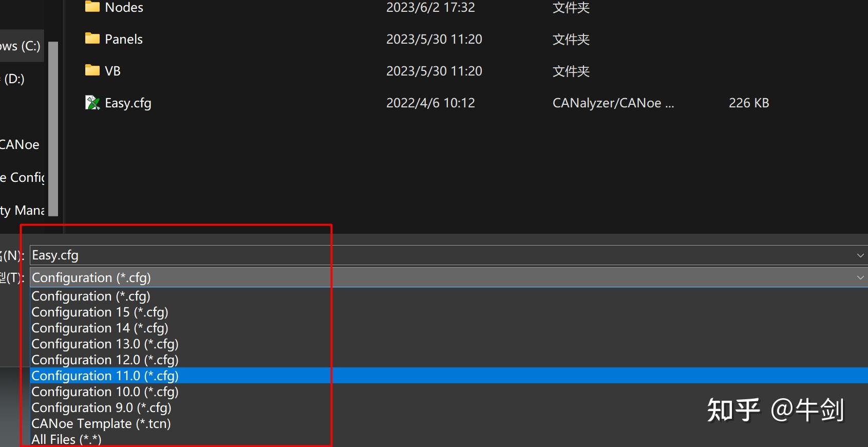Collapse the file type dropdown arrow

coord(860,277)
